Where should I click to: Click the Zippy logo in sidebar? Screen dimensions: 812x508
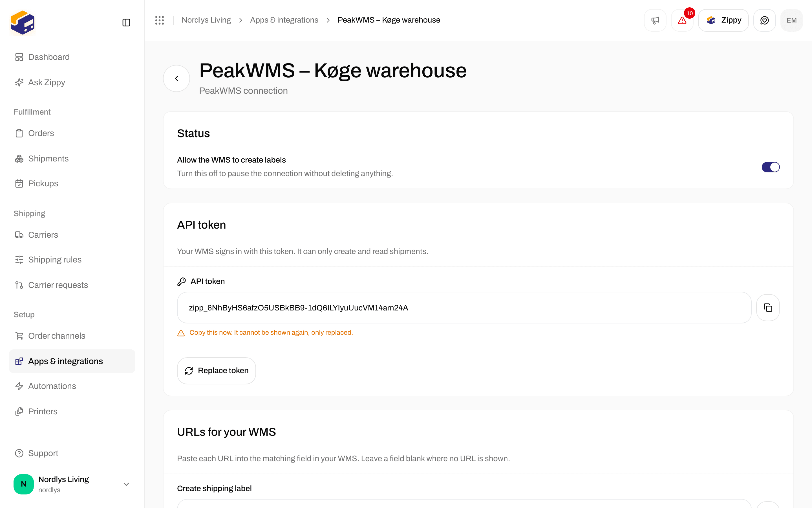click(23, 23)
